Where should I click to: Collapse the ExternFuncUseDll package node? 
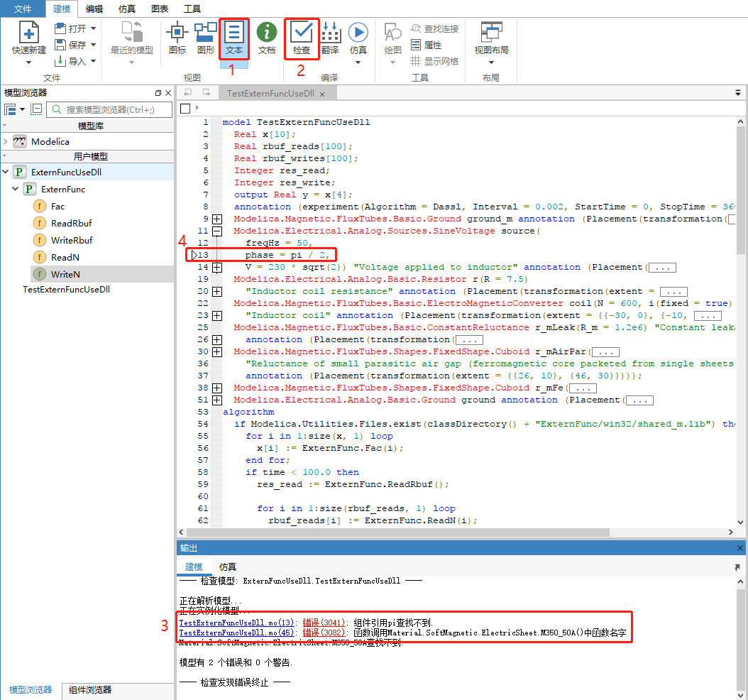tap(5, 172)
